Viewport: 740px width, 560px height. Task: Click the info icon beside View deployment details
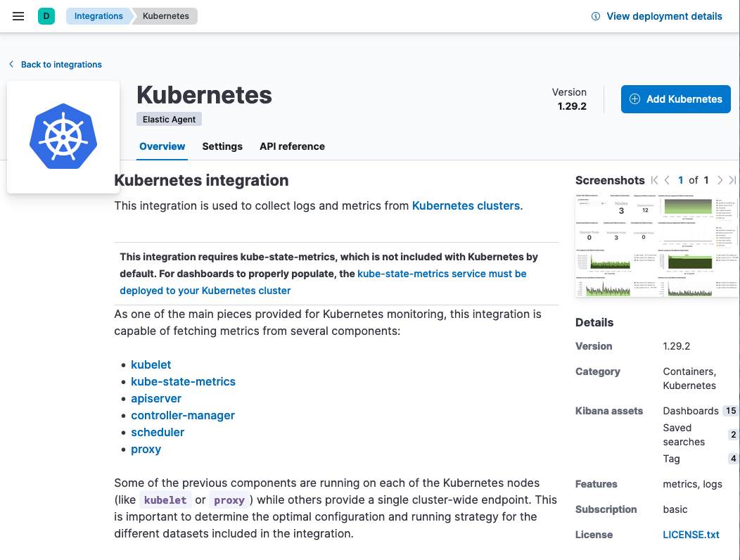pyautogui.click(x=596, y=15)
